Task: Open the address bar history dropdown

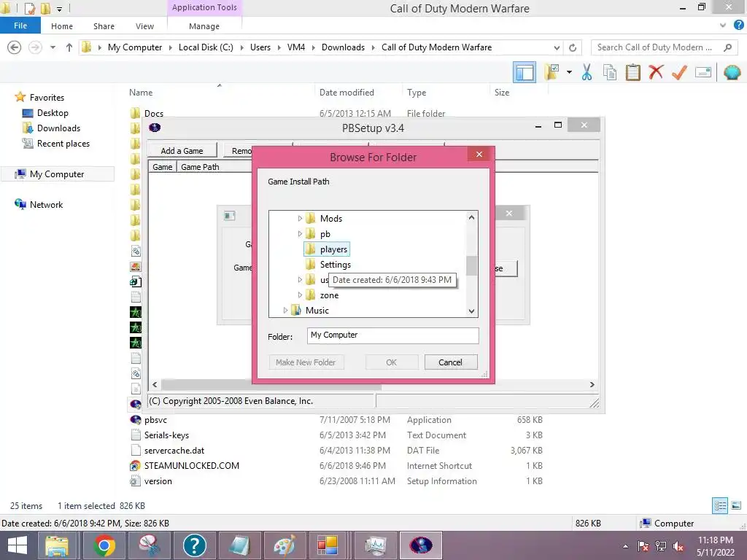Action: [x=557, y=47]
